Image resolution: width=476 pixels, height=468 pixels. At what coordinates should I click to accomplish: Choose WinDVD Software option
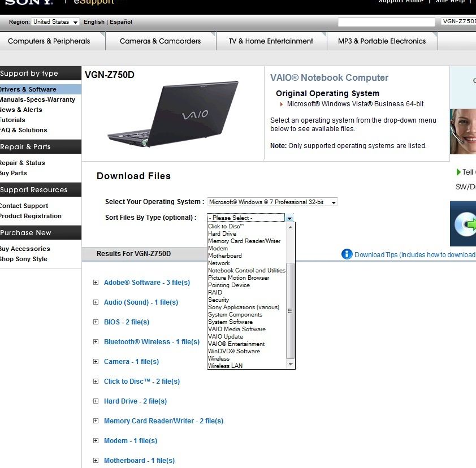pos(247,351)
